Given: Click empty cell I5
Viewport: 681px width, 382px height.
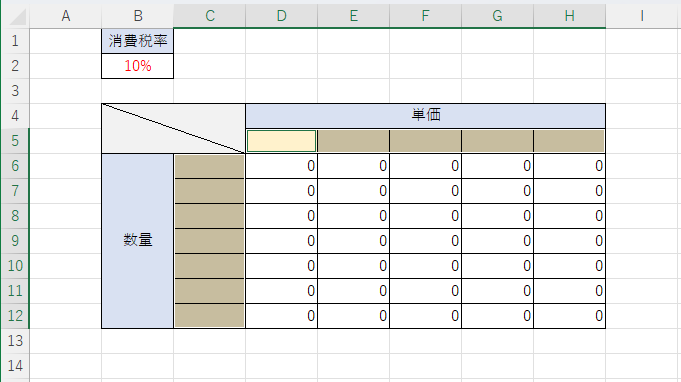Looking at the screenshot, I should click(642, 141).
